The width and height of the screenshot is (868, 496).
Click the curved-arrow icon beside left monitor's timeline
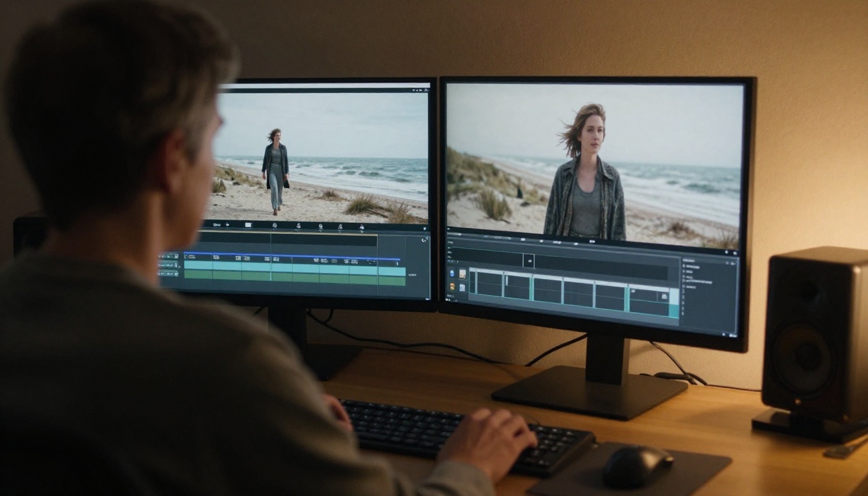[424, 240]
